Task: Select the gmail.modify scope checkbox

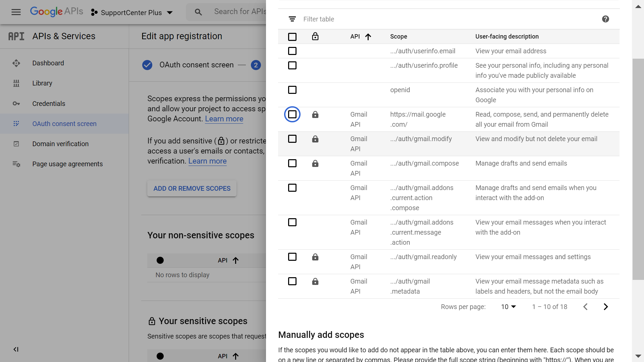Action: pyautogui.click(x=292, y=139)
